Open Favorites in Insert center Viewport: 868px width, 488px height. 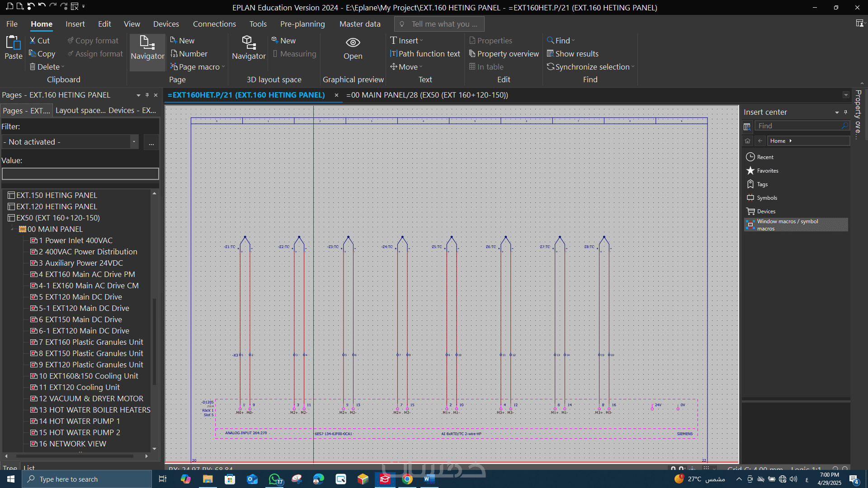pos(767,171)
